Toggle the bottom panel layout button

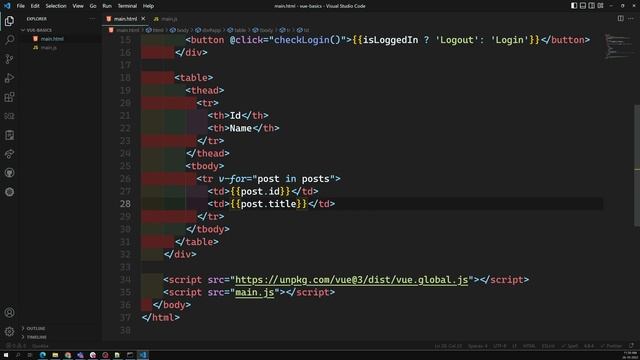[583, 6]
